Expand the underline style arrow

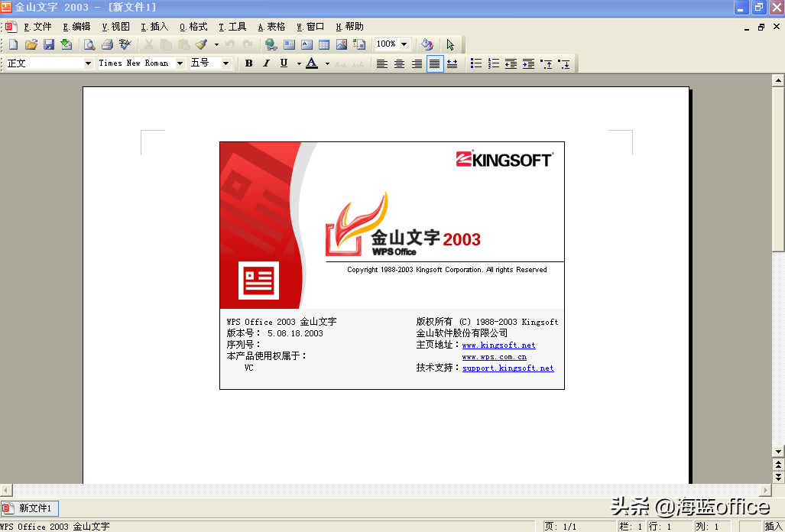[298, 63]
